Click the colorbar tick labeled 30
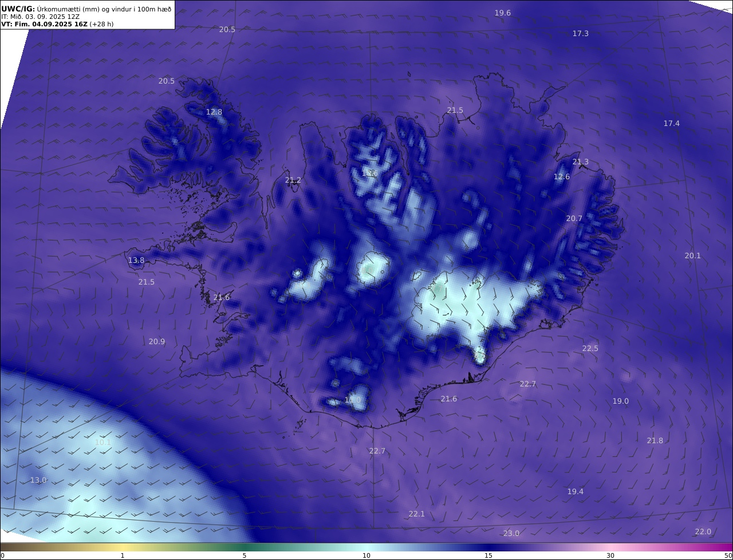Screen dimensions: 733x560 (610, 555)
